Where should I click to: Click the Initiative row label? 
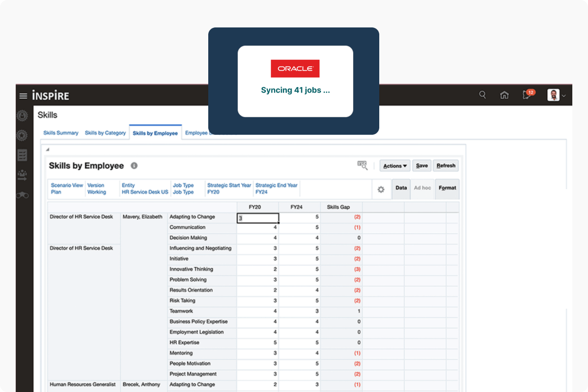179,259
